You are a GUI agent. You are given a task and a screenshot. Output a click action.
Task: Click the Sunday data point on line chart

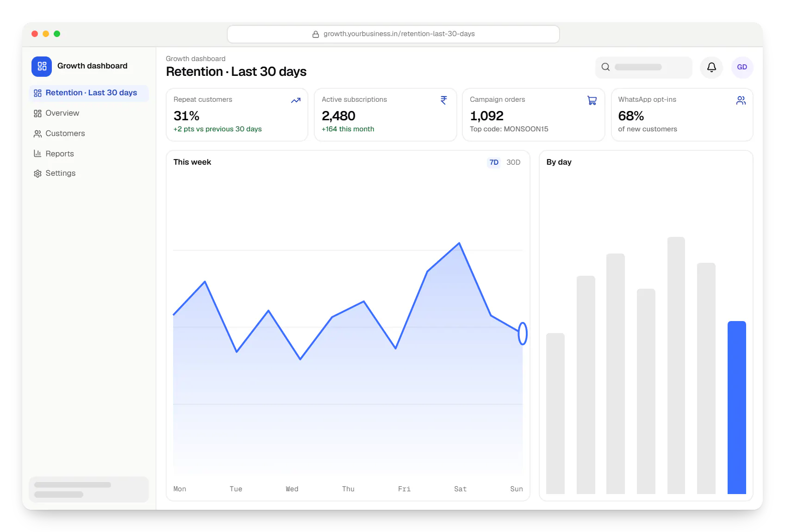coord(523,334)
